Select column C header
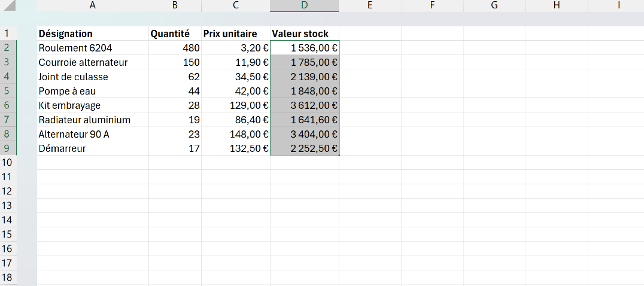Viewport: 644px width, 286px height. (x=236, y=5)
